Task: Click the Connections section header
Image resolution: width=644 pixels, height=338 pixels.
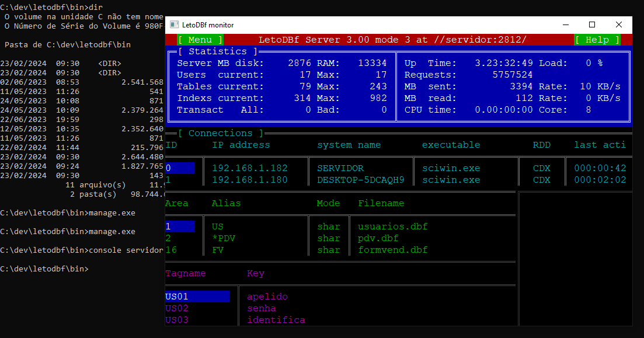Action: tap(220, 133)
